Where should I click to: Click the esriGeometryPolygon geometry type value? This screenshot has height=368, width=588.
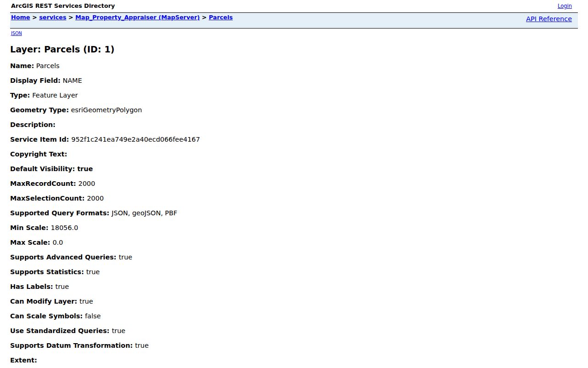point(106,110)
